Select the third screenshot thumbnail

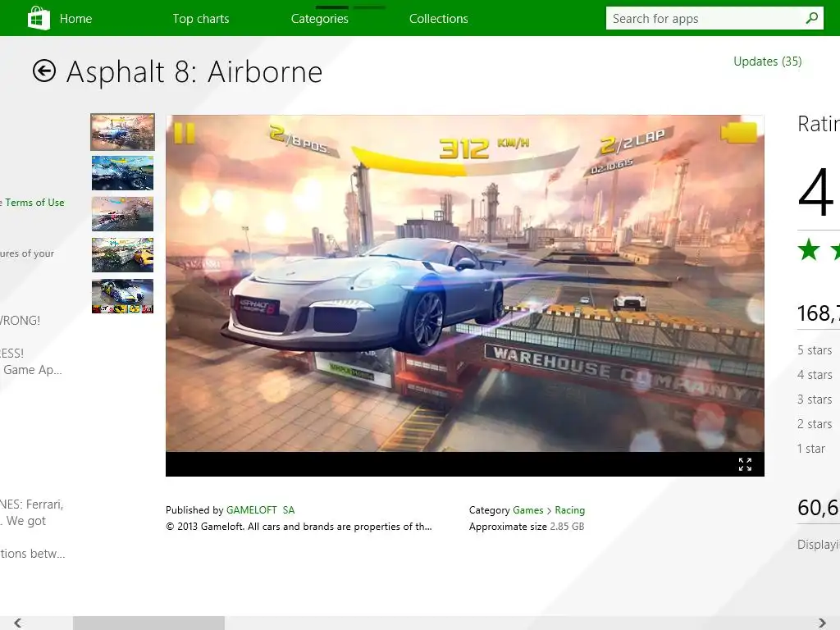tap(123, 214)
